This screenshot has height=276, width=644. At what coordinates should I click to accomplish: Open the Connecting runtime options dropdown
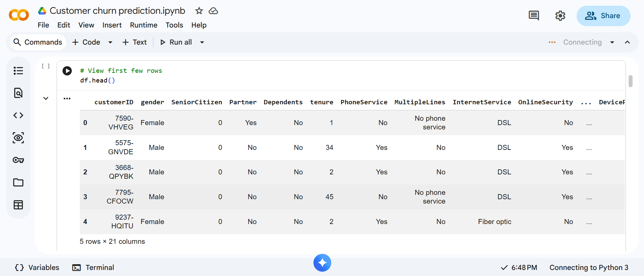(x=612, y=42)
